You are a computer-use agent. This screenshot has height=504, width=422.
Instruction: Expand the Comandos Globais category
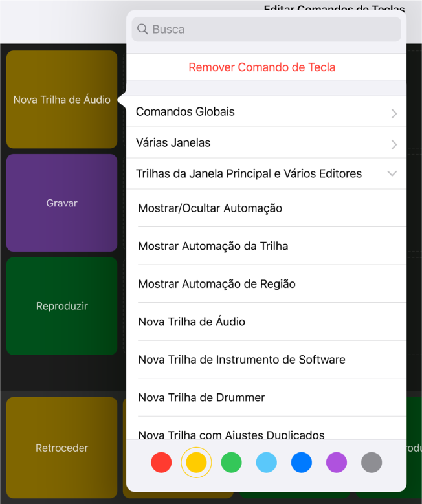click(x=266, y=111)
